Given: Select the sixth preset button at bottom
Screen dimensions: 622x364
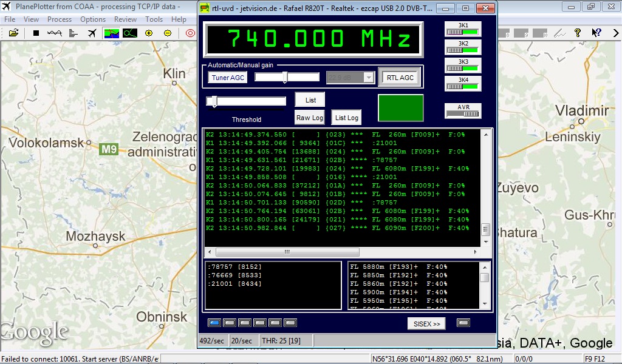Looking at the screenshot, I should 290,323.
